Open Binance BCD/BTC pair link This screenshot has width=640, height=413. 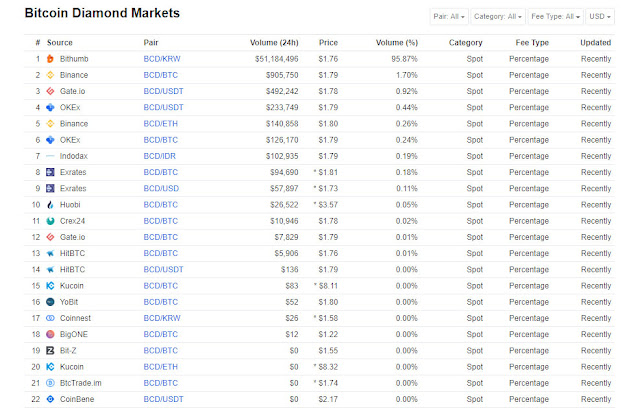click(x=160, y=75)
